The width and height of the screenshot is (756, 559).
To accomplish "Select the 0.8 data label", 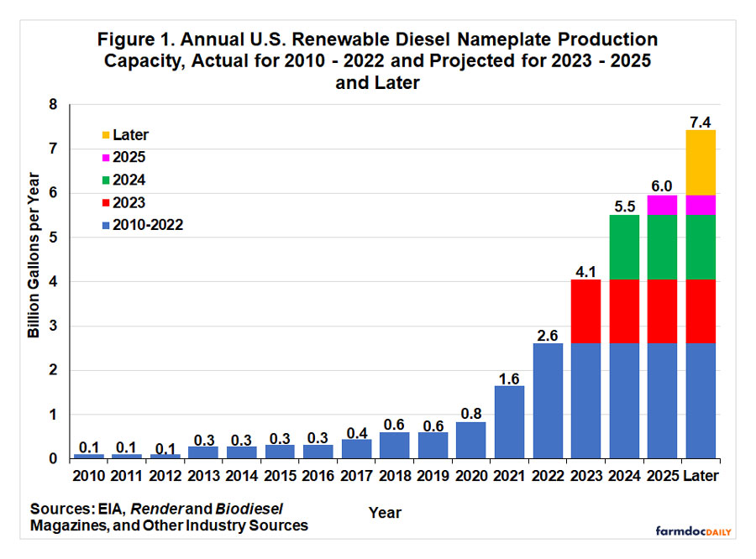I will [471, 414].
